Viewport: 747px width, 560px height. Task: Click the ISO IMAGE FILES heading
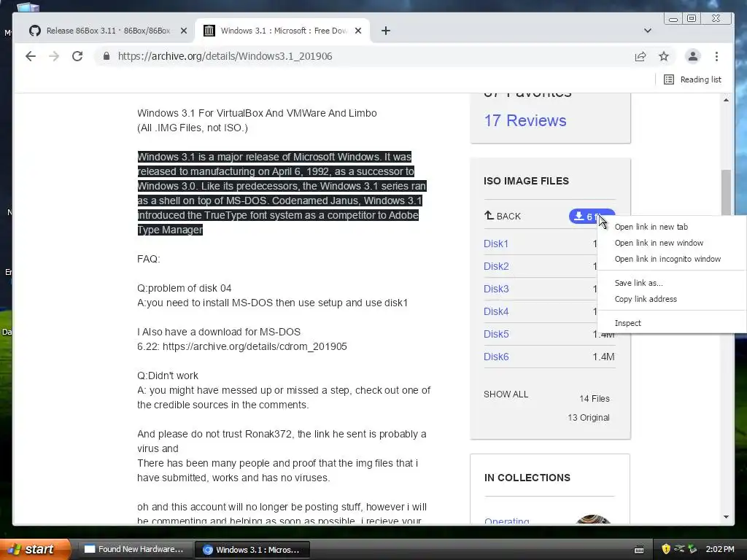526,181
